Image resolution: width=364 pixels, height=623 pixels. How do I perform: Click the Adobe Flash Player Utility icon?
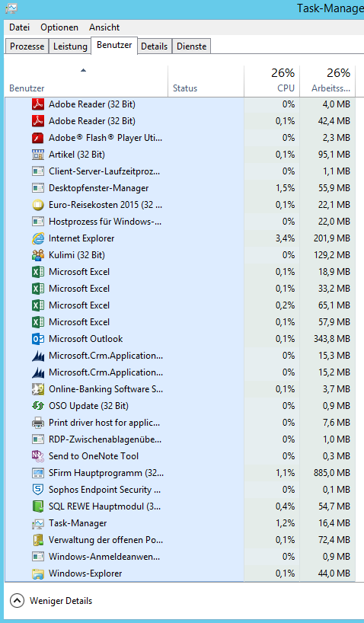(x=38, y=138)
